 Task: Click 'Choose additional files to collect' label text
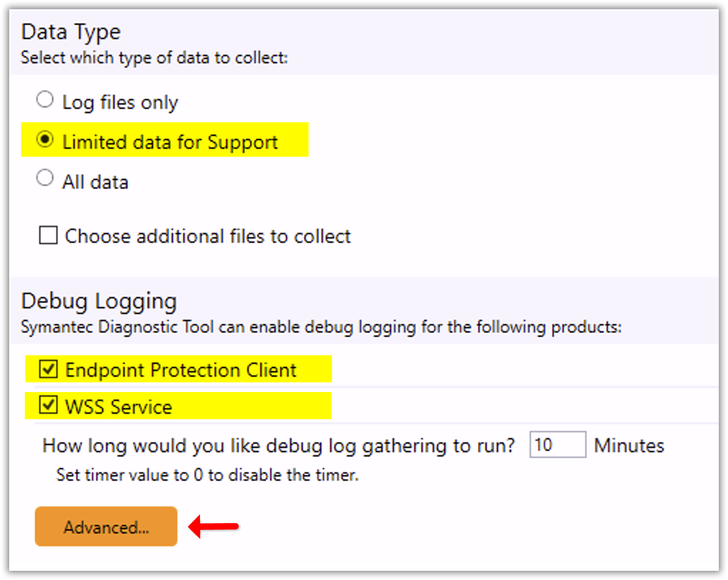coord(207,236)
